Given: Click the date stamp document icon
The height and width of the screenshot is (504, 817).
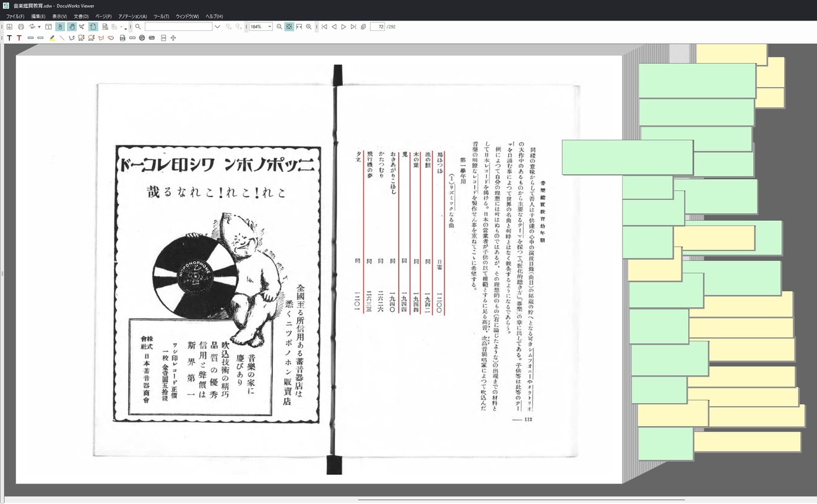Looking at the screenshot, I should click(123, 38).
